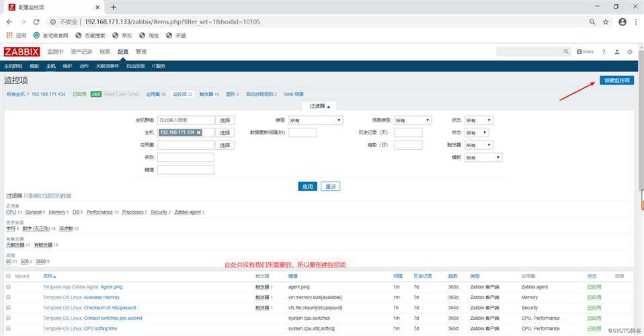The width and height of the screenshot is (644, 336).
Task: Go back with the browser back arrow
Action: 9,22
